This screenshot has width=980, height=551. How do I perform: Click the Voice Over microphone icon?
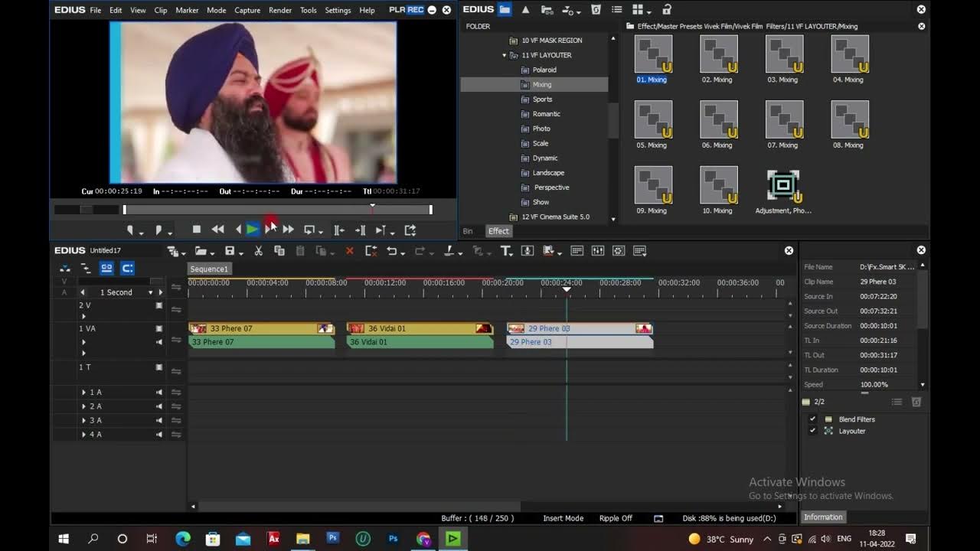(x=528, y=251)
